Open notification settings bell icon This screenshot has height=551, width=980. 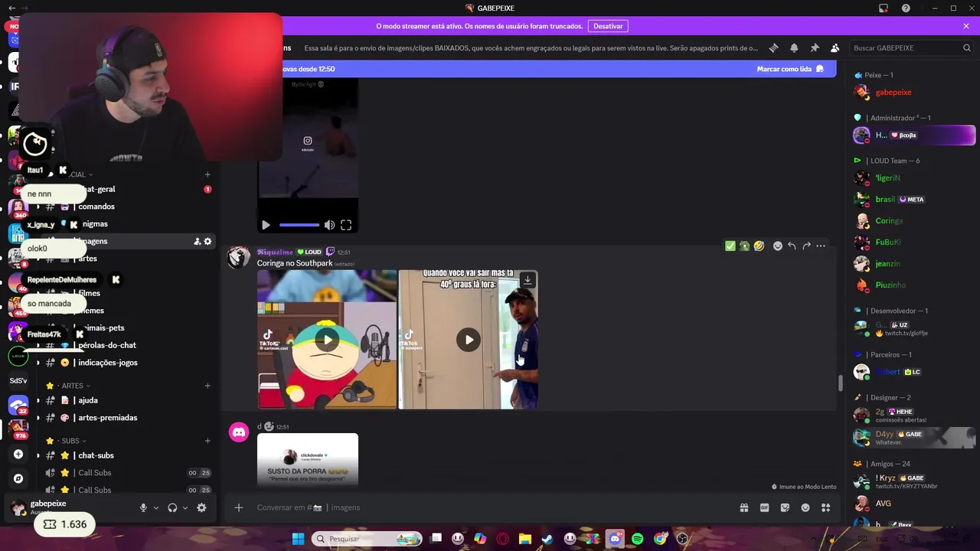click(794, 47)
